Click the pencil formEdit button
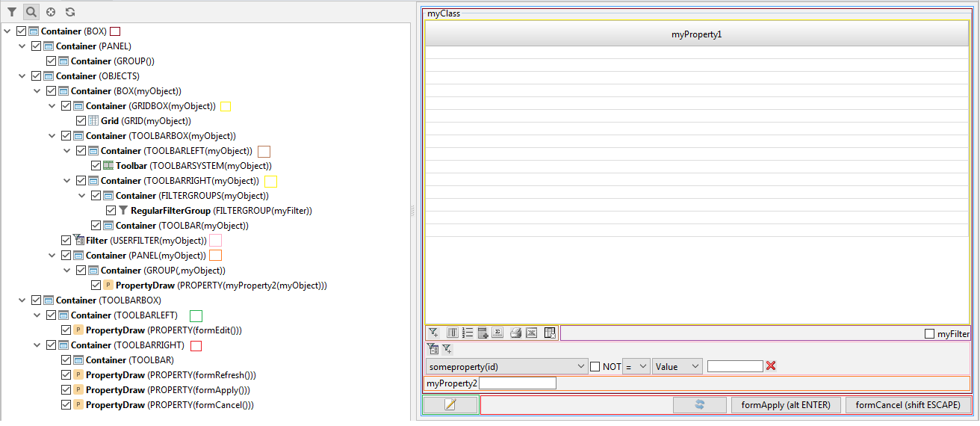This screenshot has width=980, height=426. click(x=450, y=405)
